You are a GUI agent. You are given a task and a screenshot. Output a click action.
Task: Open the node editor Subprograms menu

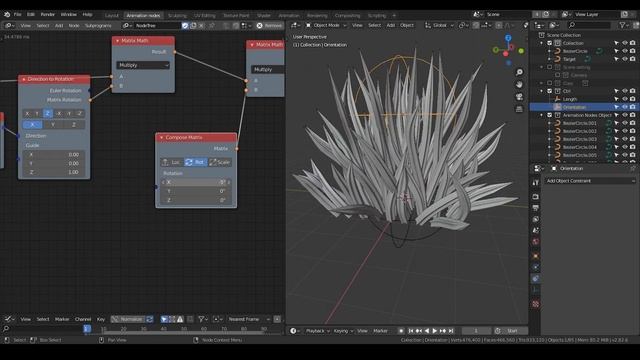point(98,25)
